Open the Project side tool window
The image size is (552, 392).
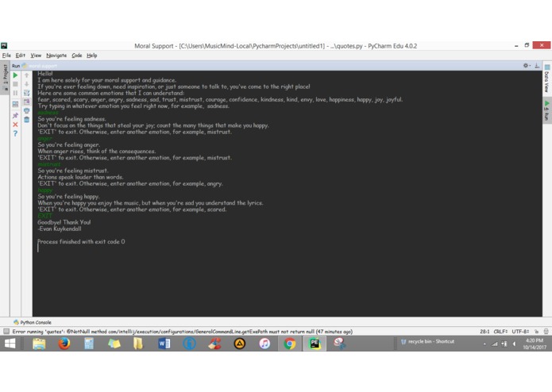5,78
